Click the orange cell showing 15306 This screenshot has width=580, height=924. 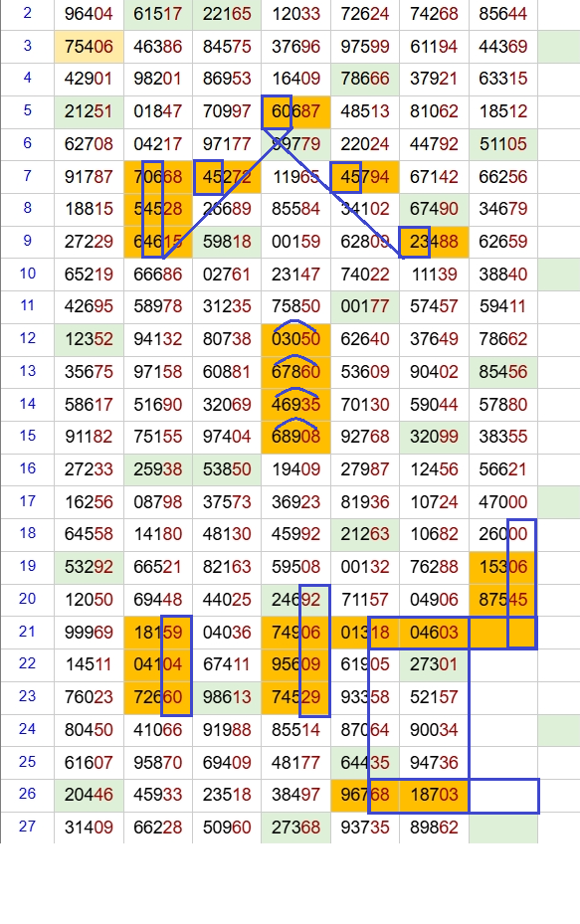502,567
